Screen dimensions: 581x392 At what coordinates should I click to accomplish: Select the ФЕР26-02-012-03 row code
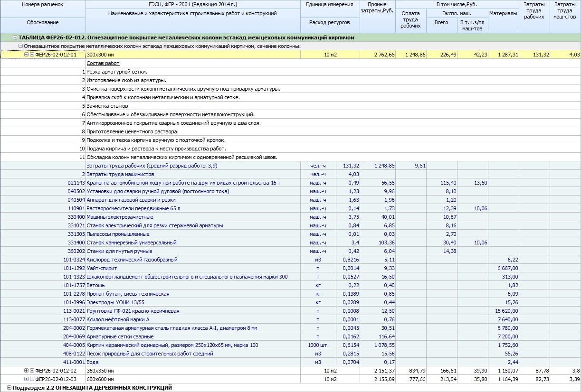56,379
